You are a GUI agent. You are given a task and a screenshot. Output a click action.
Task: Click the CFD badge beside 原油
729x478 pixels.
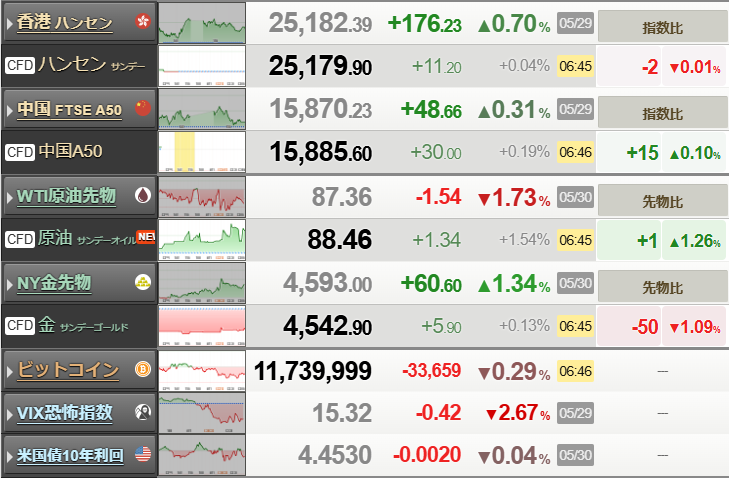[x=20, y=239]
